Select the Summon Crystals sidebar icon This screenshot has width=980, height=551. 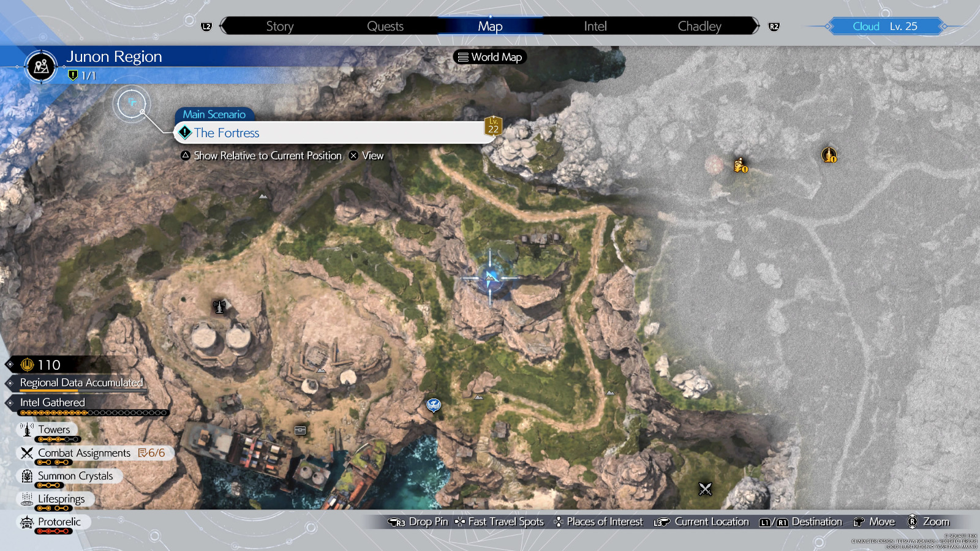[26, 476]
